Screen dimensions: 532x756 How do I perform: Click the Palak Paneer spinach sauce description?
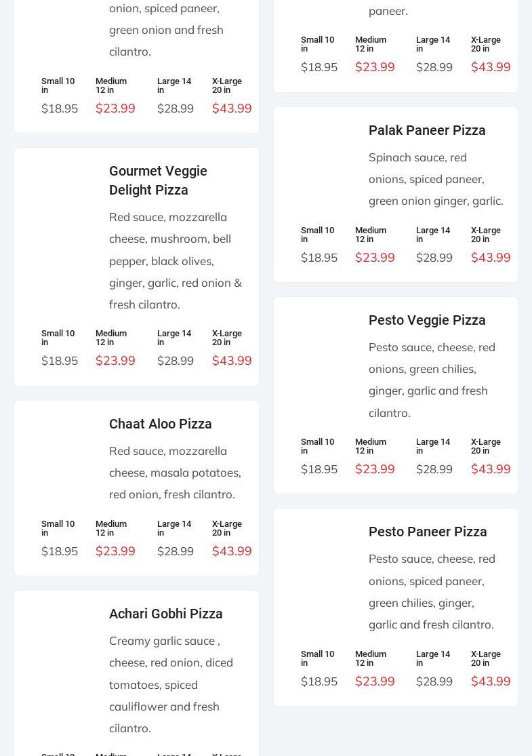(x=436, y=179)
